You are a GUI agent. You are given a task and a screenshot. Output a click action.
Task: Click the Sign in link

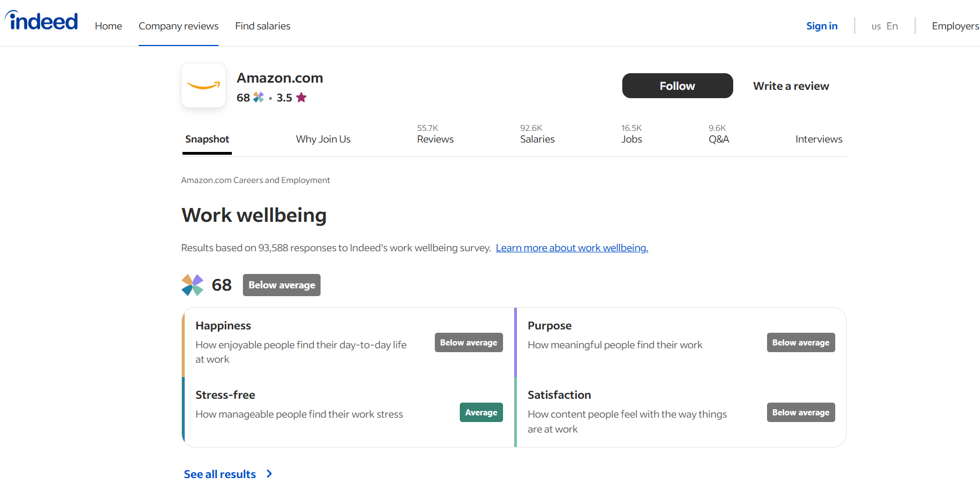tap(822, 26)
